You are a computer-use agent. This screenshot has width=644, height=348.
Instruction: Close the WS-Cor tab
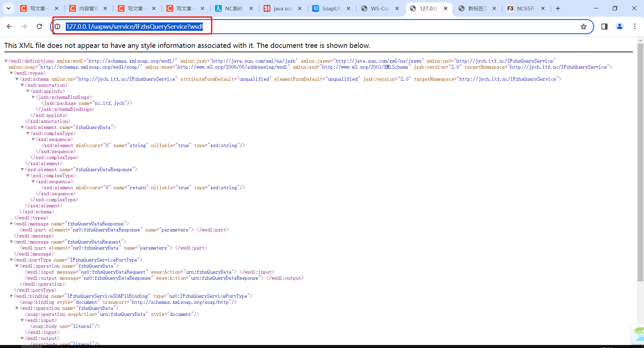(x=397, y=8)
